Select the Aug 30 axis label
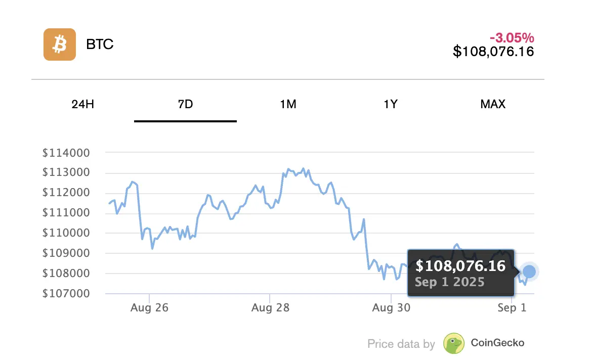This screenshot has height=364, width=592. pyautogui.click(x=391, y=308)
